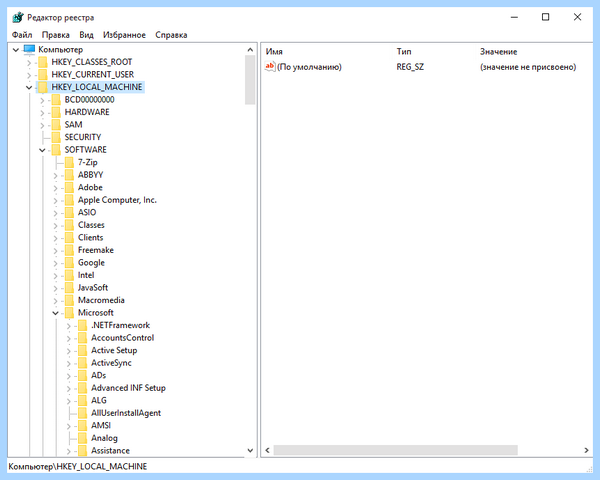Click the ABBYY folder icon
Screen dimensions: 600x480
[x=69, y=175]
